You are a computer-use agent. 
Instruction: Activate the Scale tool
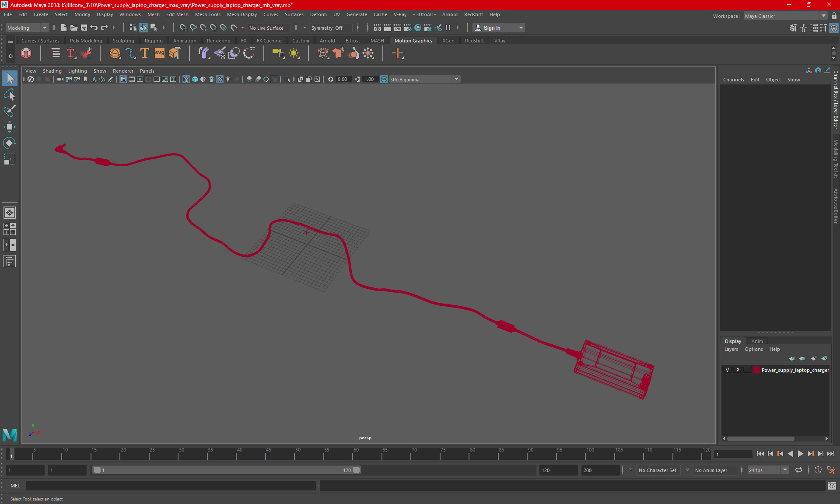10,159
